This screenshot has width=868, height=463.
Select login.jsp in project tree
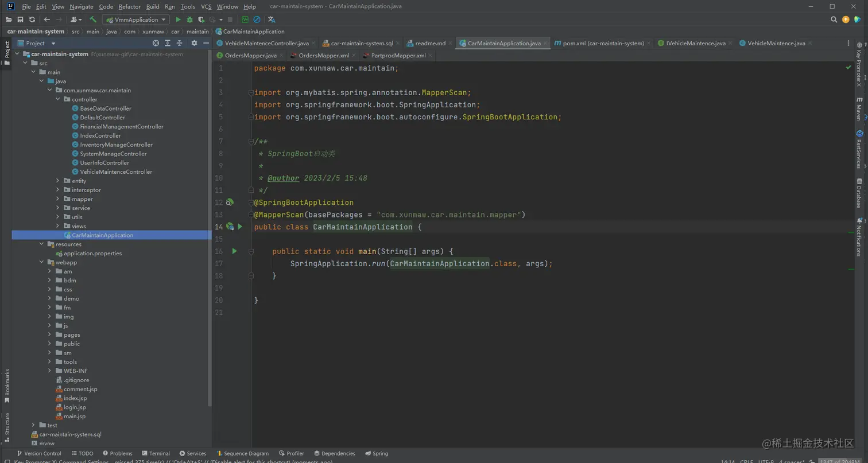pos(75,407)
